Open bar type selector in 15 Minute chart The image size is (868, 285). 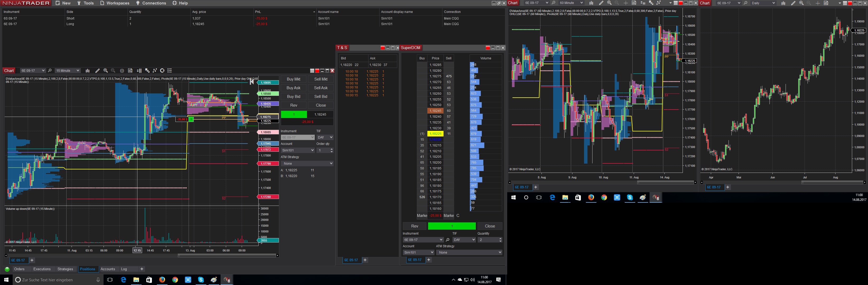[88, 71]
